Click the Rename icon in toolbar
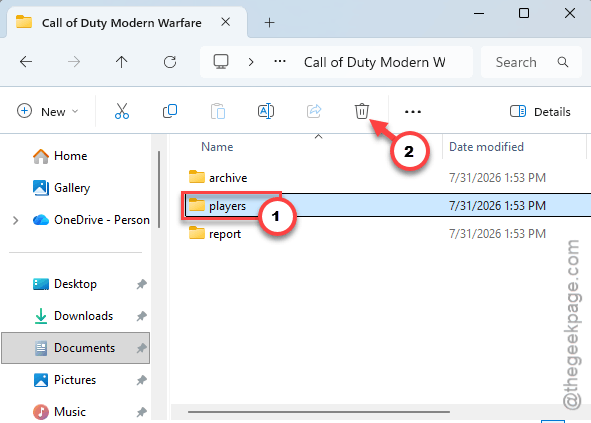 [266, 111]
